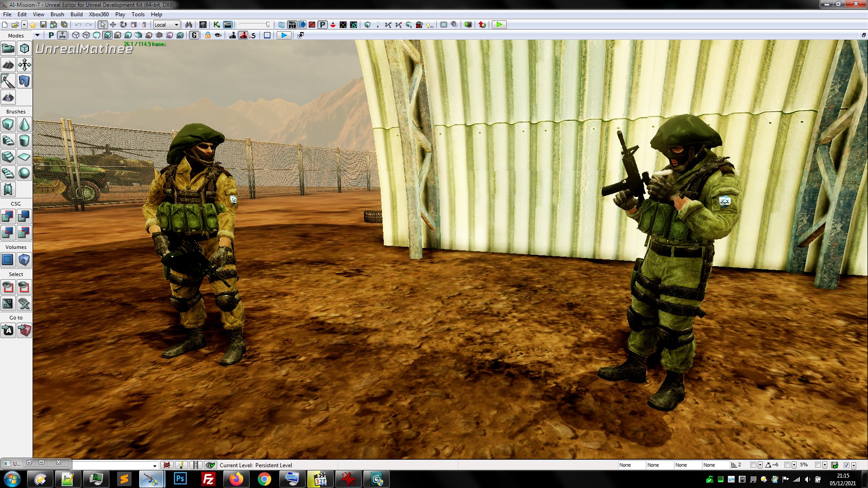The width and height of the screenshot is (868, 488).
Task: Create a Cylinder builder brush
Action: coord(24,141)
